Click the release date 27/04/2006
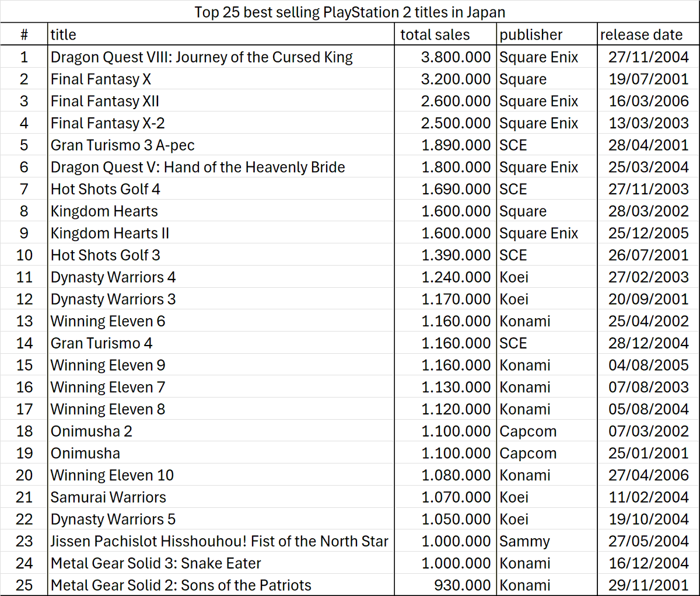Screen dimensions: 700x596 (648, 475)
